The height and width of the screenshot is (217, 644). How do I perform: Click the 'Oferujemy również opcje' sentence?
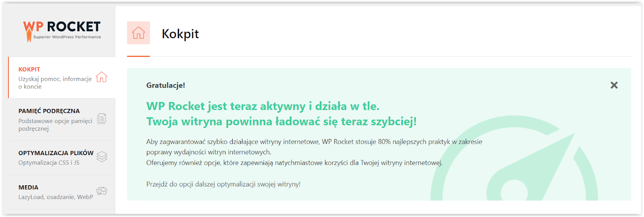pyautogui.click(x=294, y=163)
